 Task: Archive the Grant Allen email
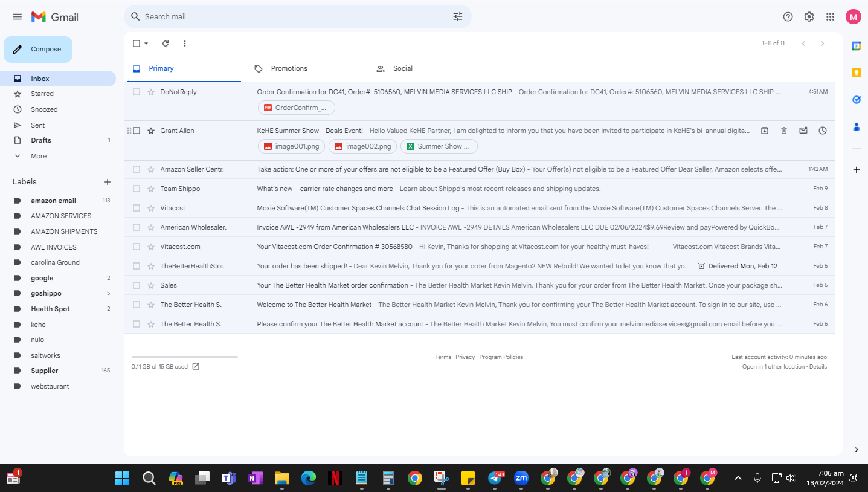[x=765, y=131]
